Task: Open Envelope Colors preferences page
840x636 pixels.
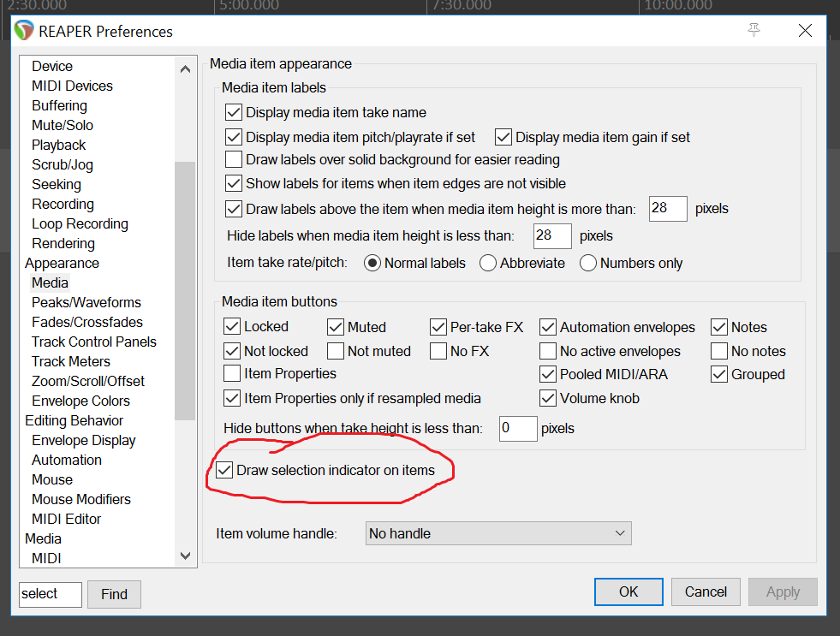Action: click(x=80, y=401)
